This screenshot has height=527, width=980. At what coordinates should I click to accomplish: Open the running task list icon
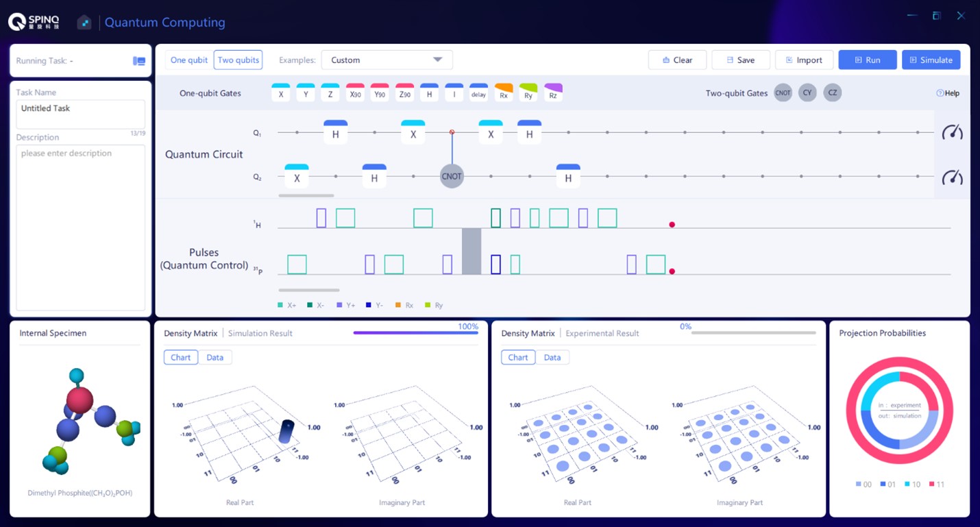pos(139,61)
